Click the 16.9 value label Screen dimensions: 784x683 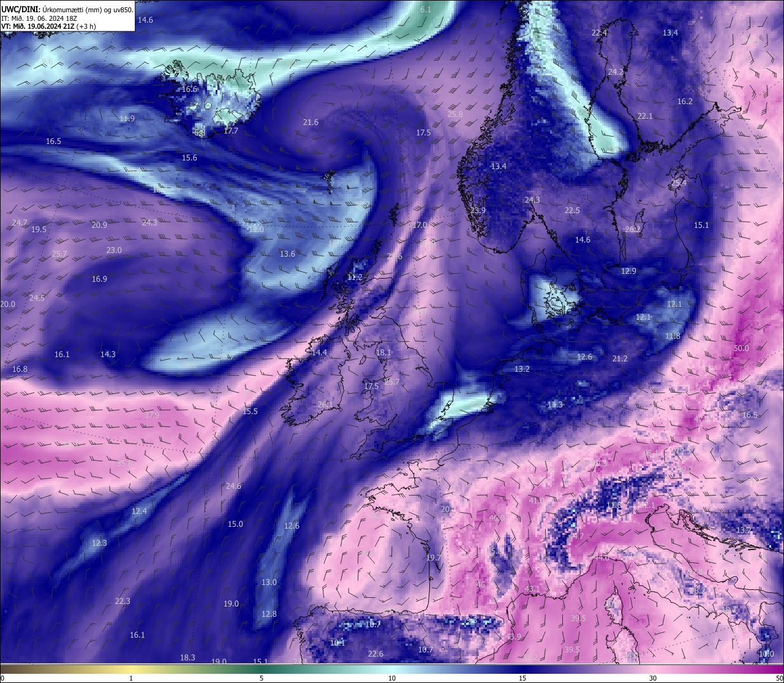[99, 279]
